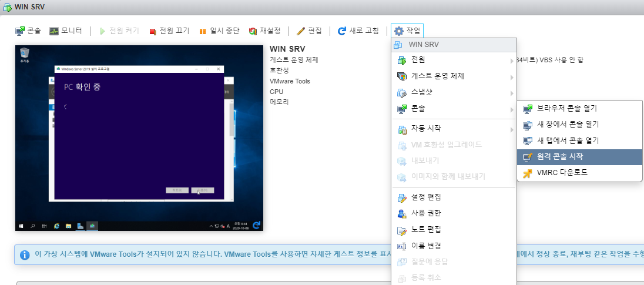Click the 자동 시작 submenu arrow
Viewport: 644px width, 285px height.
(x=512, y=130)
